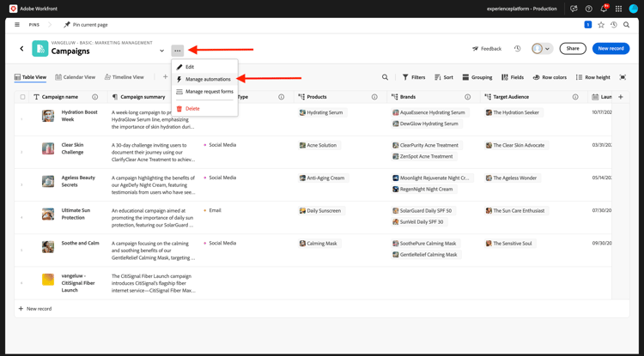Click the Feedback button
Screen dimensions: 644x356
point(487,48)
